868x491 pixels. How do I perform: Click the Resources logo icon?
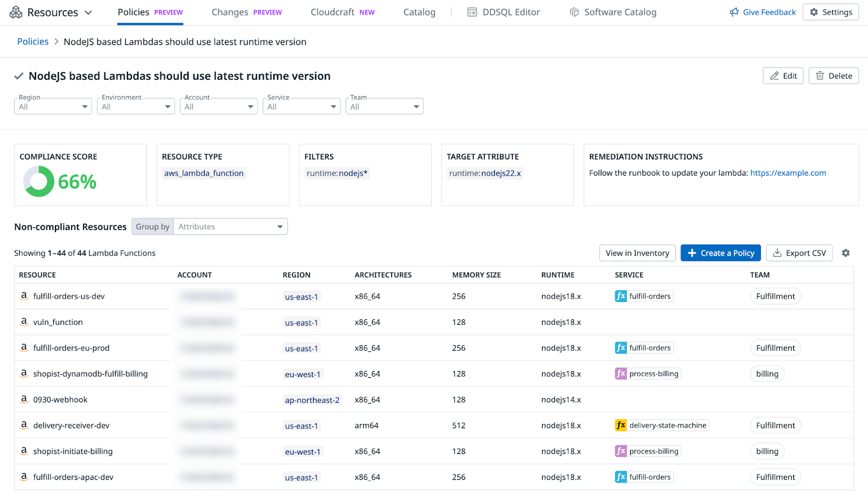click(x=16, y=12)
